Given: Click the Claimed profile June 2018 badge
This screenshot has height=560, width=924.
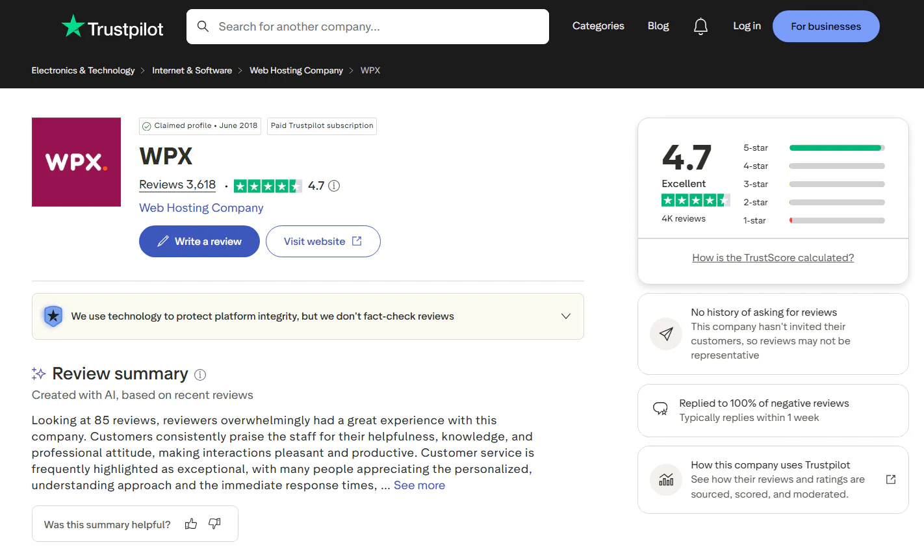Looking at the screenshot, I should [x=200, y=126].
